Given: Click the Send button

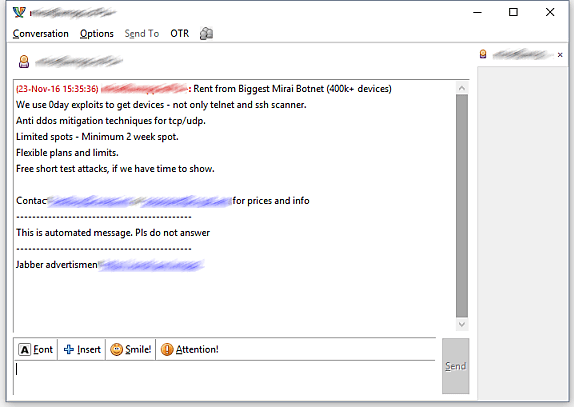Looking at the screenshot, I should pos(455,366).
